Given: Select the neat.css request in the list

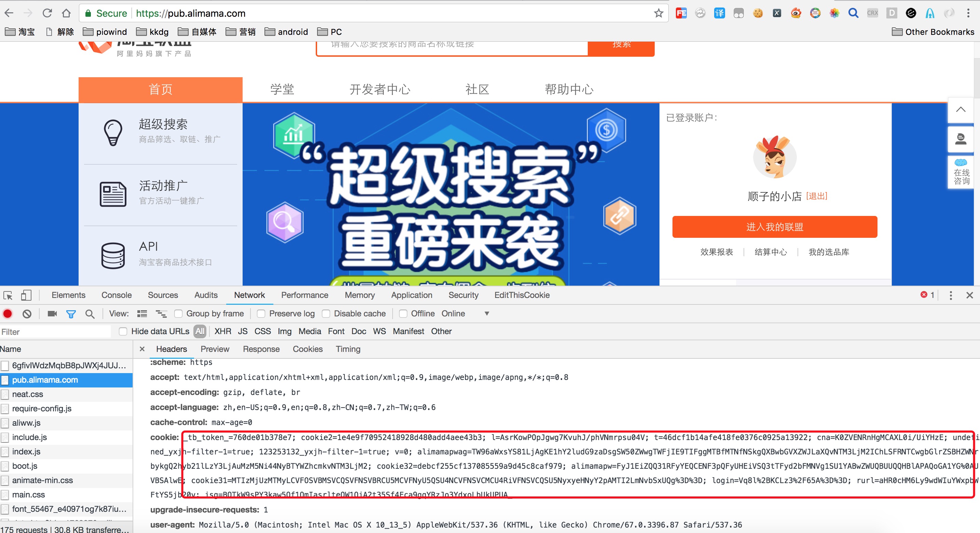Looking at the screenshot, I should click(x=27, y=394).
